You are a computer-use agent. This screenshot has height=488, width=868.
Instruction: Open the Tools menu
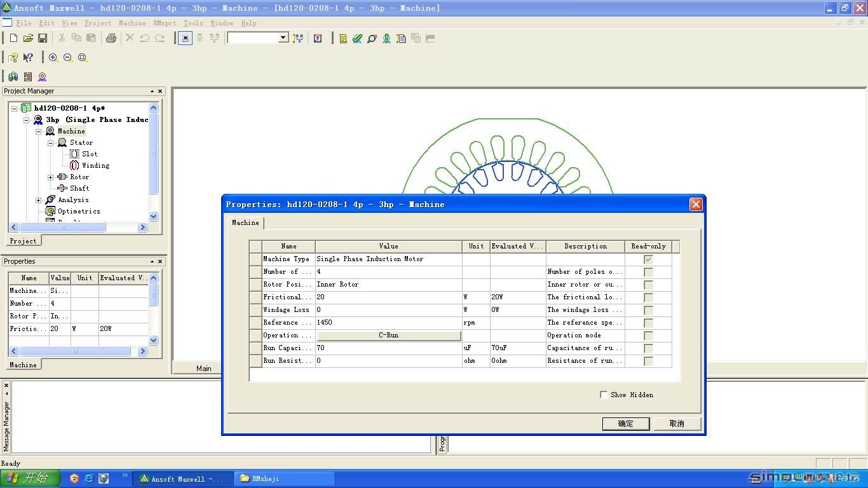[x=193, y=23]
